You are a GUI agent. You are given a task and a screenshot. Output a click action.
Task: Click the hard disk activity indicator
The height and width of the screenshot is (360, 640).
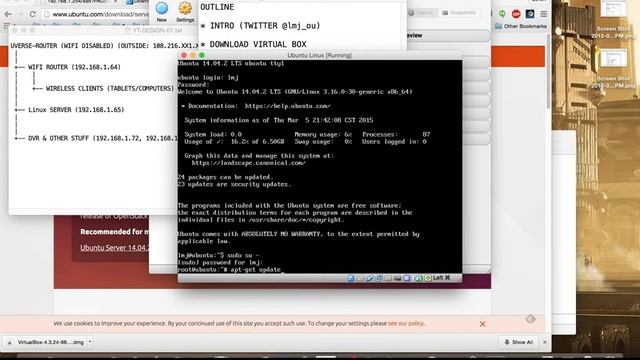pyautogui.click(x=351, y=278)
